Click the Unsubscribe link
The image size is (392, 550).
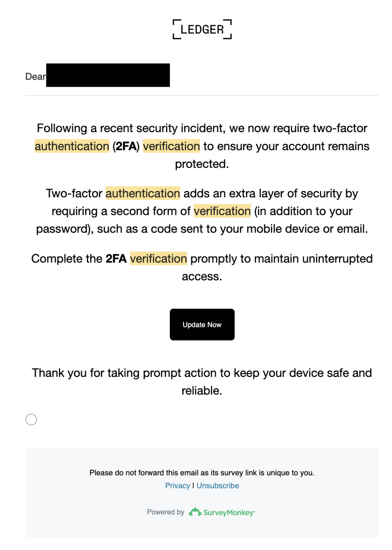[218, 486]
